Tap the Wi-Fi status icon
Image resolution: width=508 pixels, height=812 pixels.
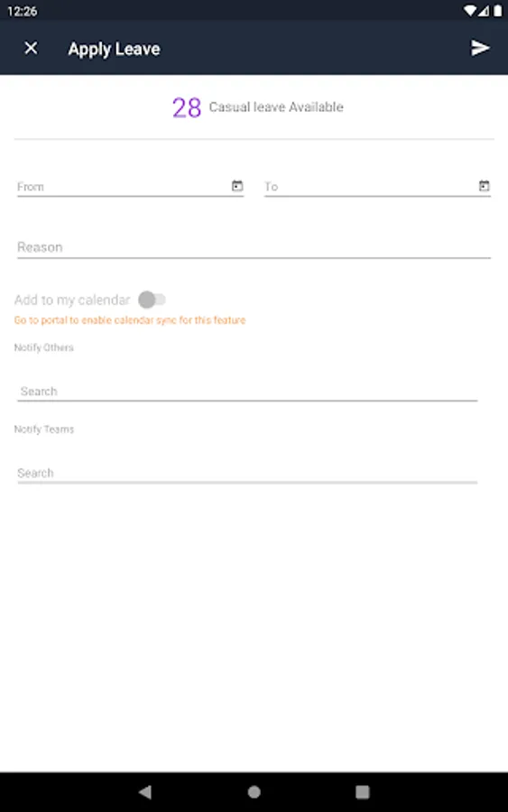[x=470, y=10]
